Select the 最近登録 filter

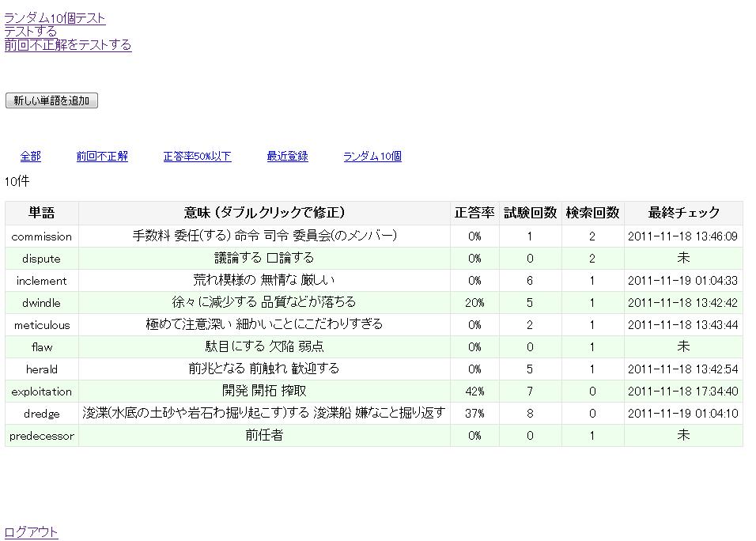[287, 157]
